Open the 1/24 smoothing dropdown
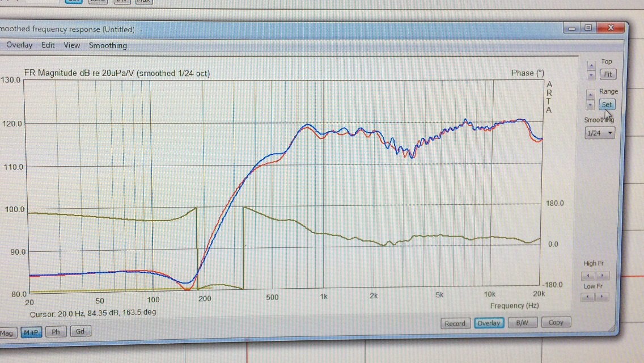The width and height of the screenshot is (644, 363). (x=599, y=133)
